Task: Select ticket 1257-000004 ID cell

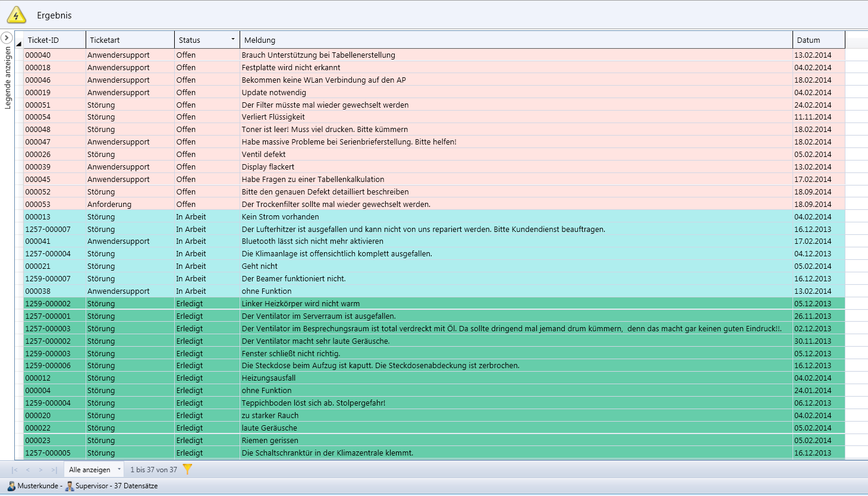Action: pyautogui.click(x=55, y=253)
